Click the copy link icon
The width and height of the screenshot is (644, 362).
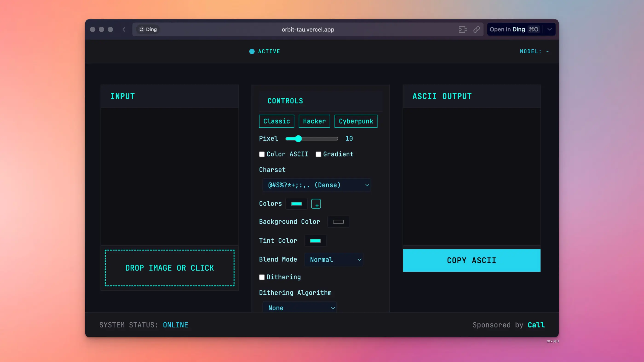click(477, 29)
